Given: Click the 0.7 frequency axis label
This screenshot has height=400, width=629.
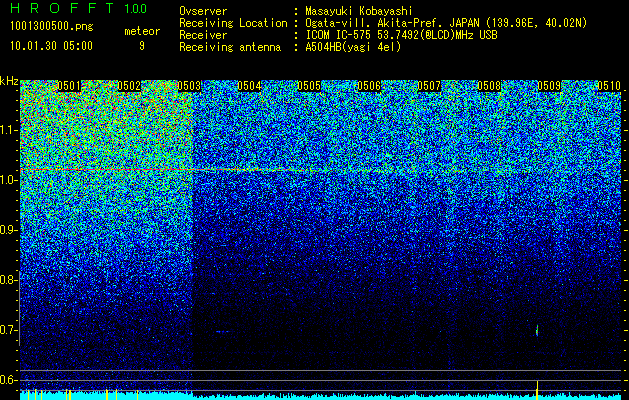Looking at the screenshot, I should pos(8,330).
